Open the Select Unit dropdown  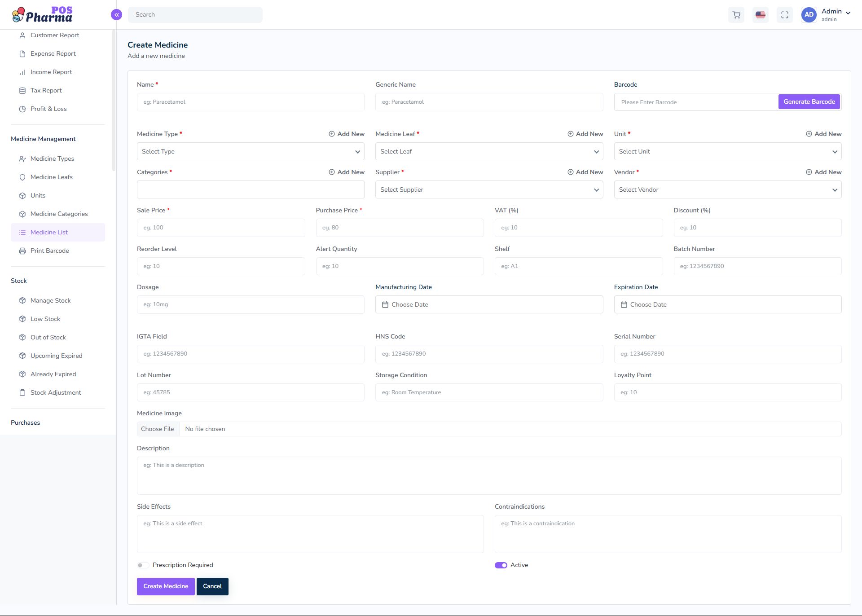727,151
